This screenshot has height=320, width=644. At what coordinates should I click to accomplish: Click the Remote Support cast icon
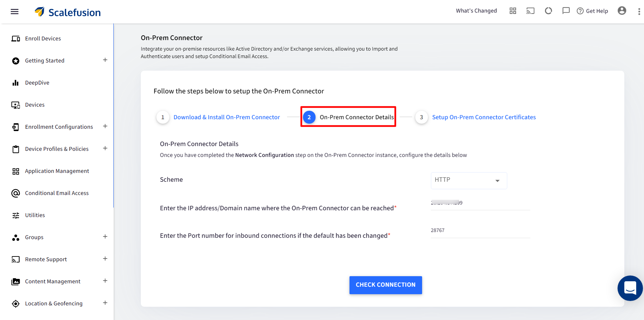point(16,260)
